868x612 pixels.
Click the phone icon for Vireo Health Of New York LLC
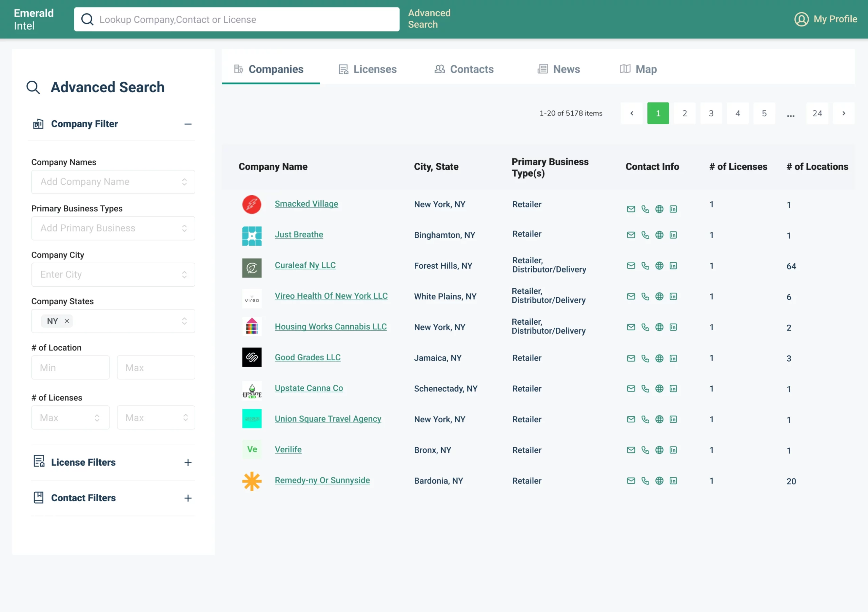pos(645,297)
